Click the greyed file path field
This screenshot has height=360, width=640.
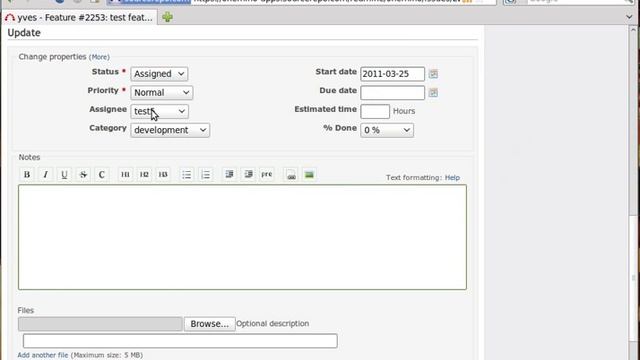tap(100, 324)
